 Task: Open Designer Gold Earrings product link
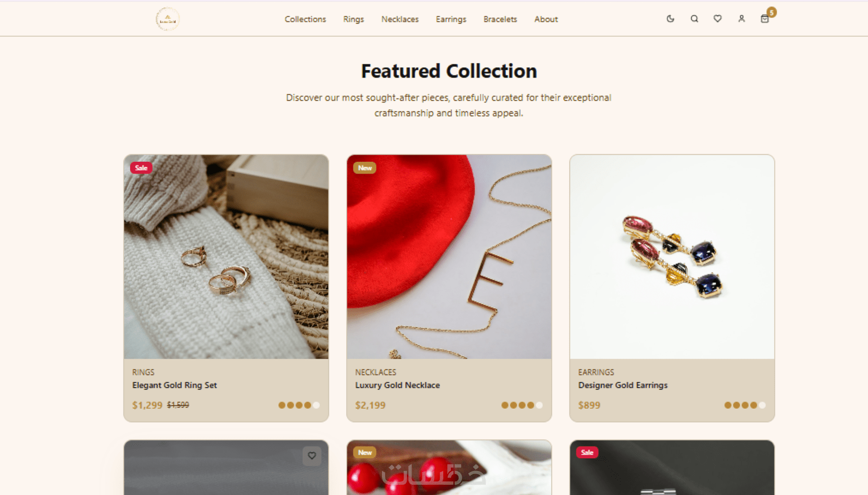point(622,385)
